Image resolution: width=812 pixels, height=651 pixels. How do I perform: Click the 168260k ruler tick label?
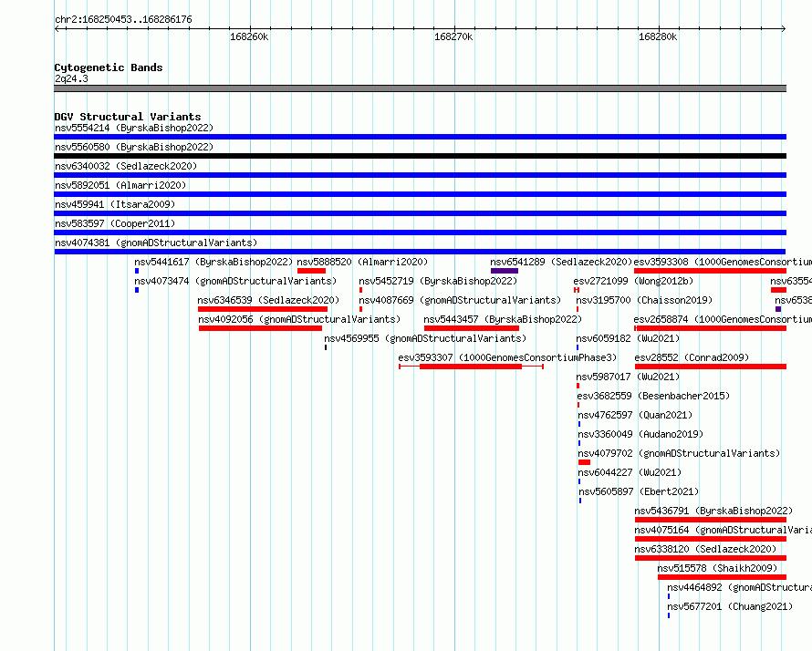[249, 36]
